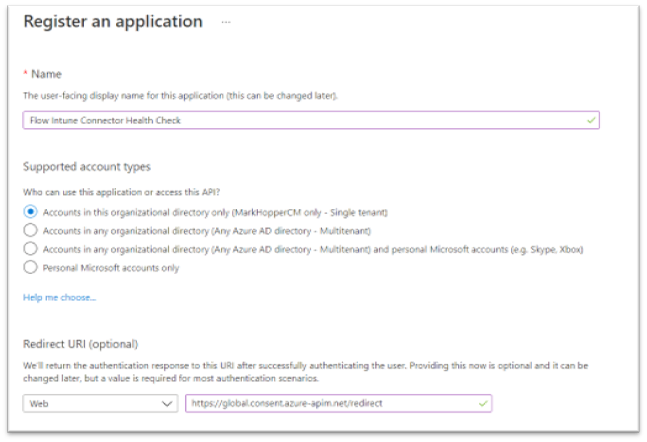Open the Web platform dropdown
The height and width of the screenshot is (442, 647).
[100, 403]
